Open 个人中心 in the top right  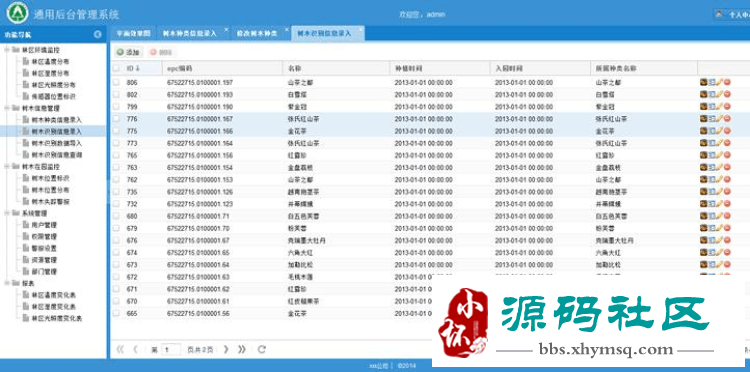point(733,14)
